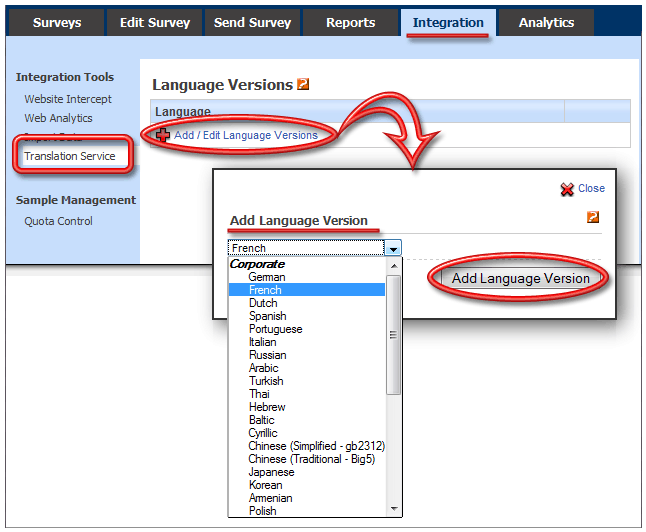Click the red X close icon
The image size is (646, 532).
coord(567,188)
